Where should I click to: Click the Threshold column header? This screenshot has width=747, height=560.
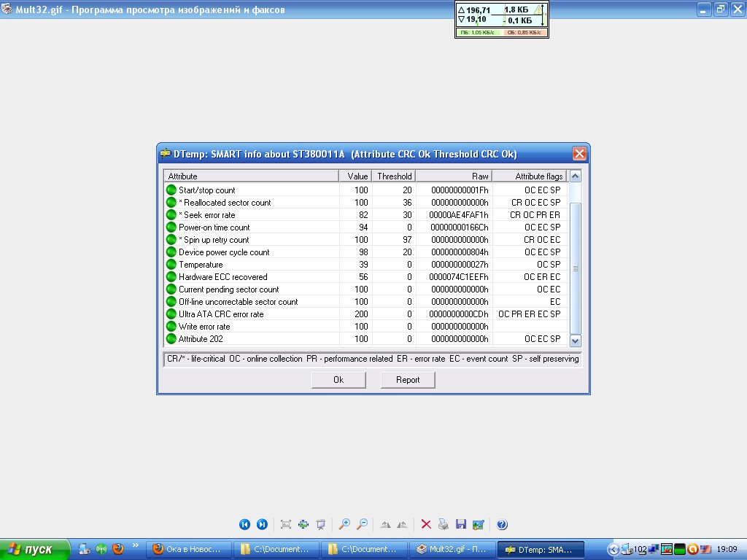[394, 176]
